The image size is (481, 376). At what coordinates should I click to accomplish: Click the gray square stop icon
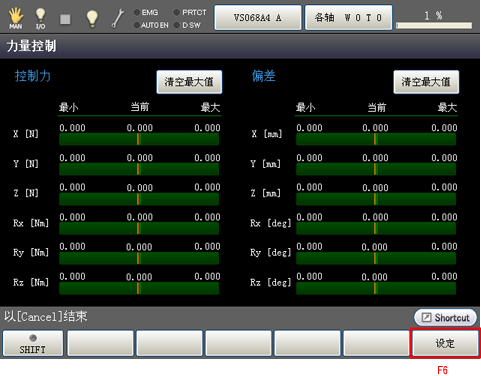pyautogui.click(x=65, y=19)
